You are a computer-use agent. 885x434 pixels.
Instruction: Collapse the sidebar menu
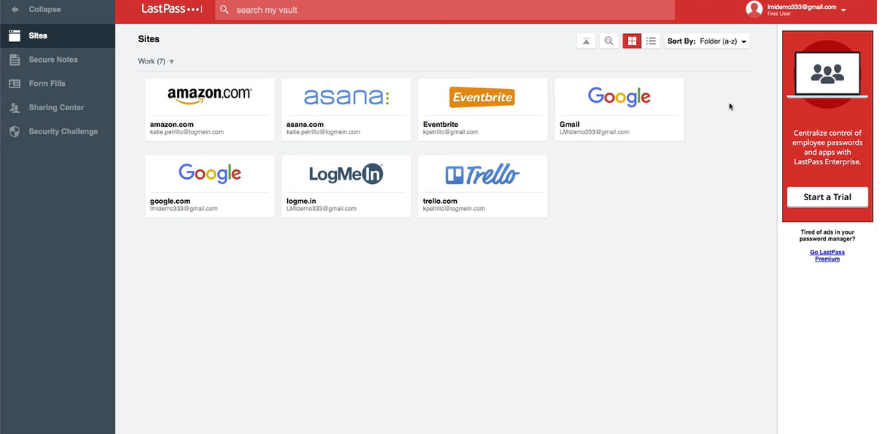pos(45,10)
